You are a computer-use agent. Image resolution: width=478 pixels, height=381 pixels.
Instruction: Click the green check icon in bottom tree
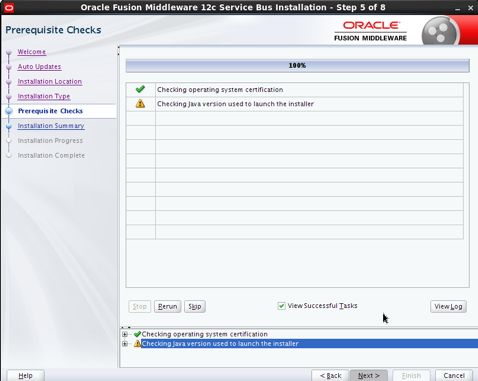137,334
